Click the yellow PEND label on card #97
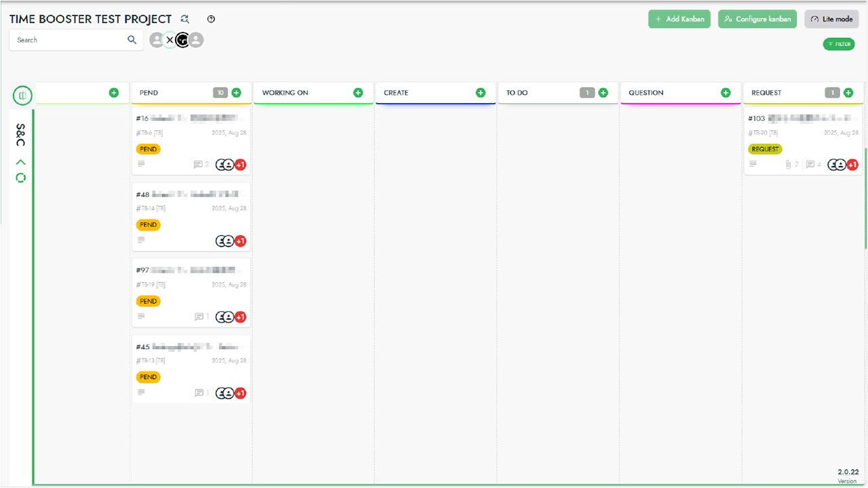Screen dimensions: 868x488 pos(149,301)
